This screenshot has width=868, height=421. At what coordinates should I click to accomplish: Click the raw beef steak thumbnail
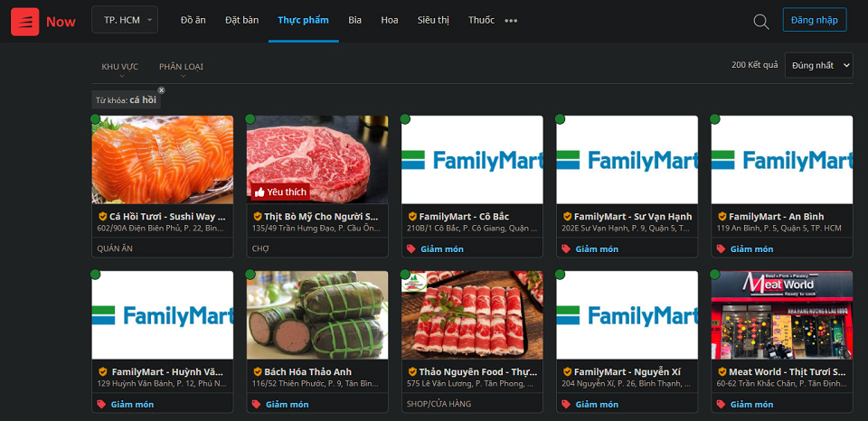pyautogui.click(x=317, y=159)
